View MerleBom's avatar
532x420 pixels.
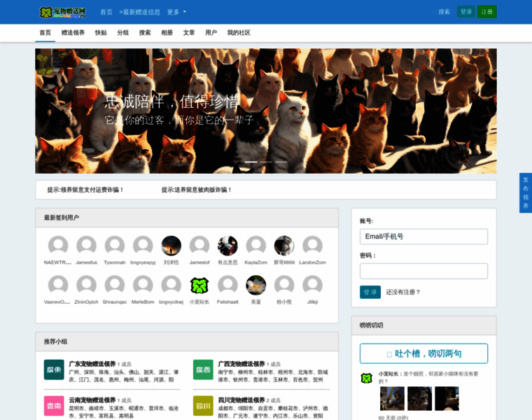pos(143,286)
